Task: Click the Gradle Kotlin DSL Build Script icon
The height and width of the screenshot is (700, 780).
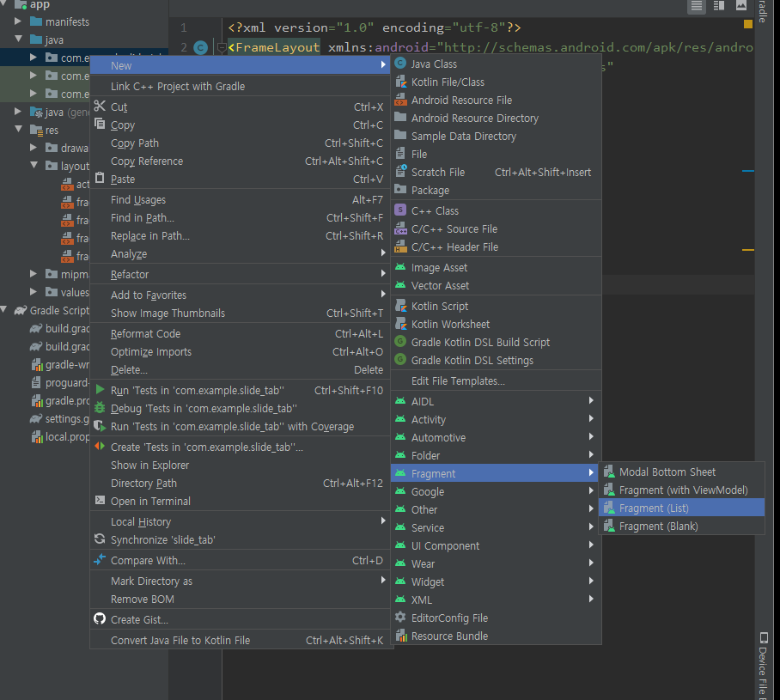Action: tap(400, 342)
